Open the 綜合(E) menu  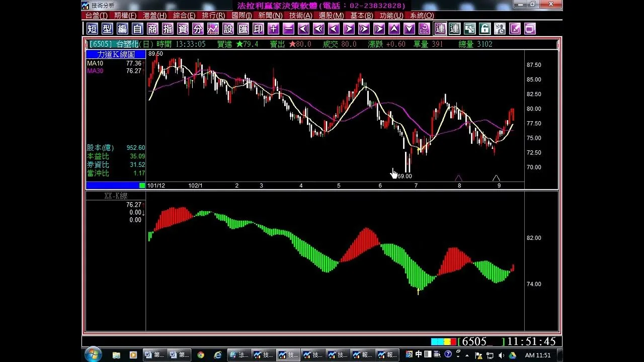click(x=184, y=16)
